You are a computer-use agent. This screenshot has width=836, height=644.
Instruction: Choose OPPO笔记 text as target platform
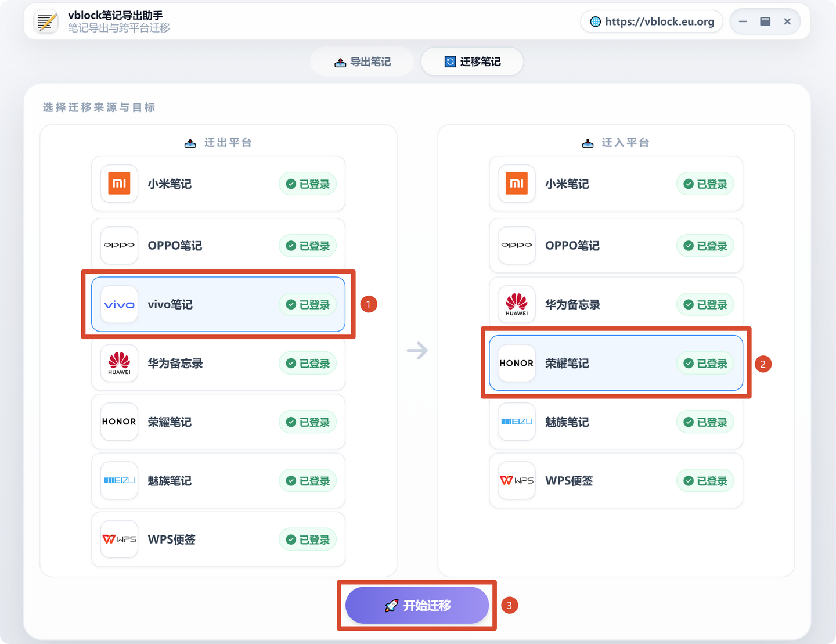click(x=572, y=246)
